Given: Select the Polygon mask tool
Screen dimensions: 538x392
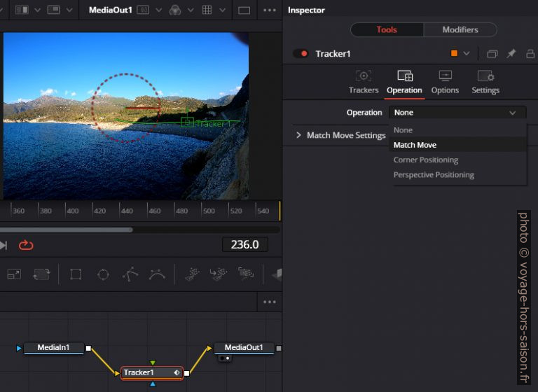Looking at the screenshot, I should (x=130, y=274).
